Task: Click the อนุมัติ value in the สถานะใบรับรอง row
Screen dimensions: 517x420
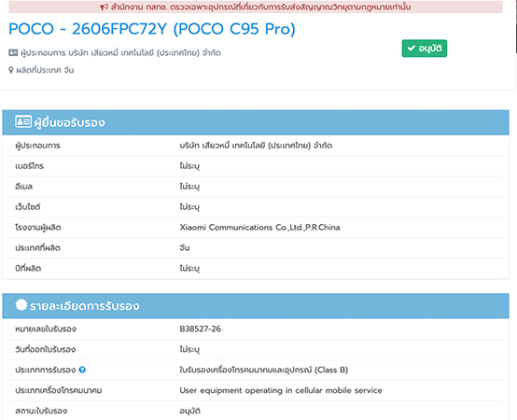Action: click(x=190, y=411)
